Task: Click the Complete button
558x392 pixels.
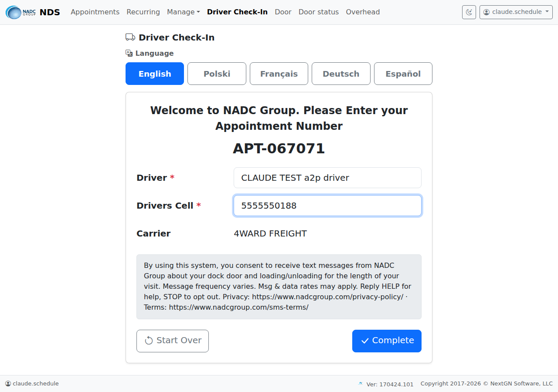Action: point(387,341)
